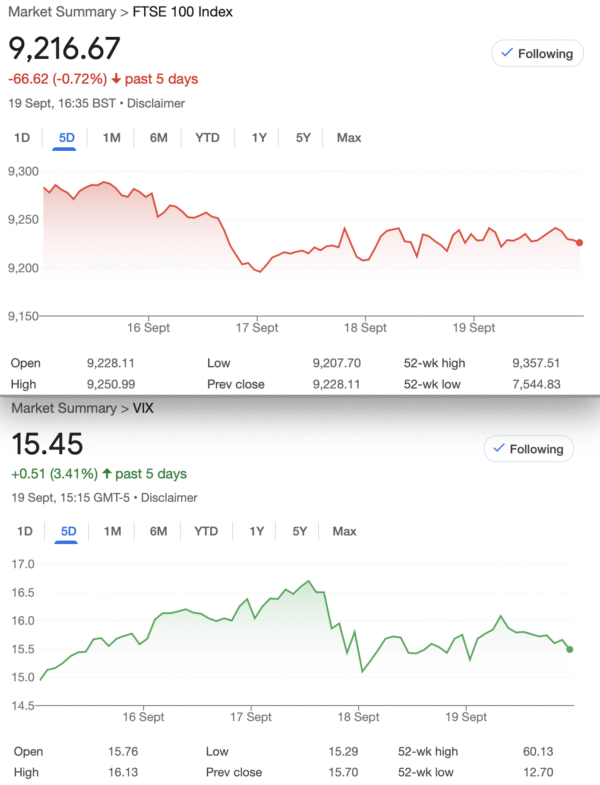Screen dimensions: 600x785
Task: Switch VIX chart to 1M
Action: click(x=112, y=531)
